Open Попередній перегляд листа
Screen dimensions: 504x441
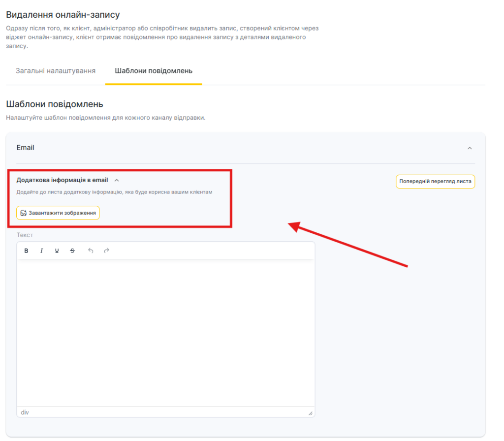(x=435, y=182)
